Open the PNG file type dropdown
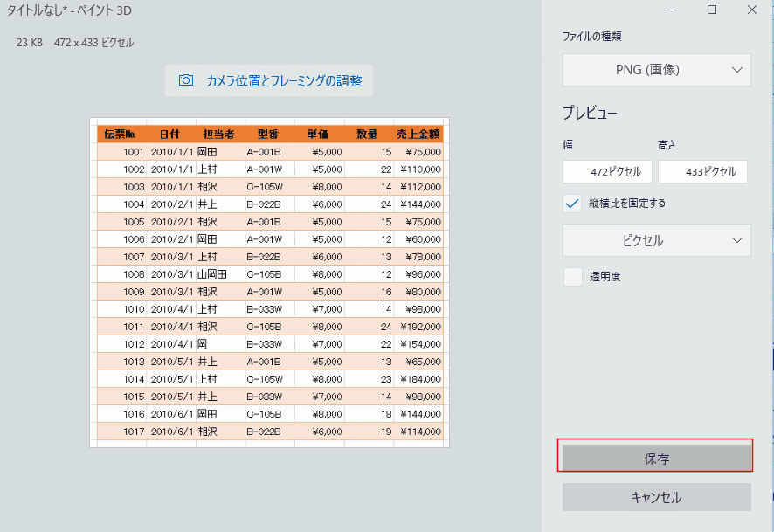This screenshot has width=774, height=532. click(657, 70)
